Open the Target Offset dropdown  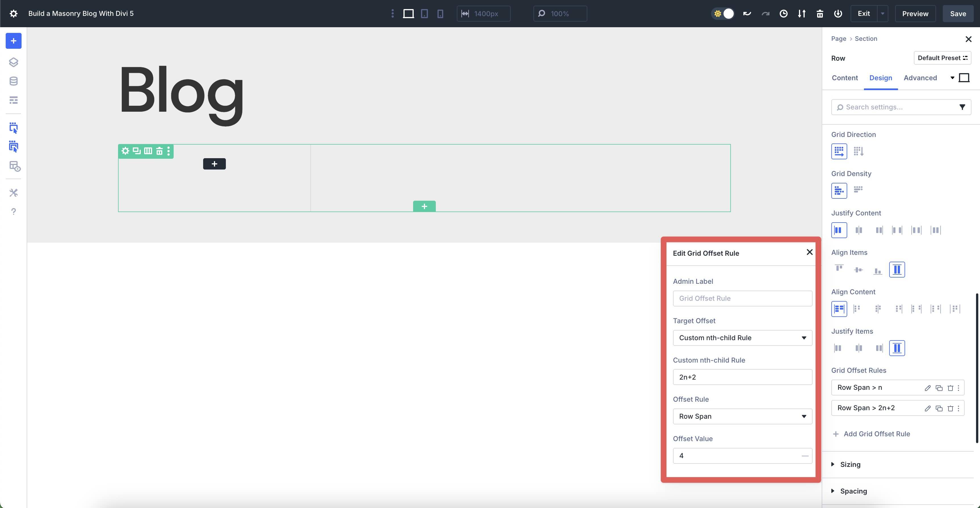tap(742, 338)
